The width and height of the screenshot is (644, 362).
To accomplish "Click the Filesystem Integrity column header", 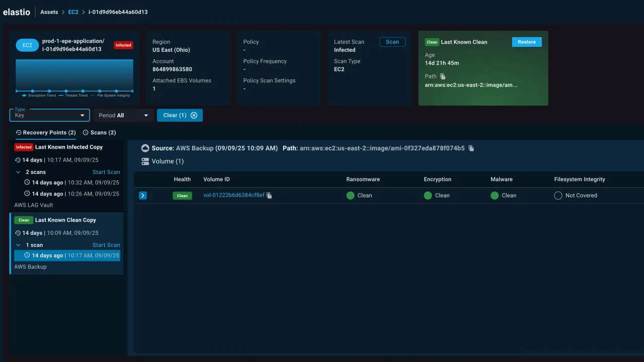I will coord(580,179).
